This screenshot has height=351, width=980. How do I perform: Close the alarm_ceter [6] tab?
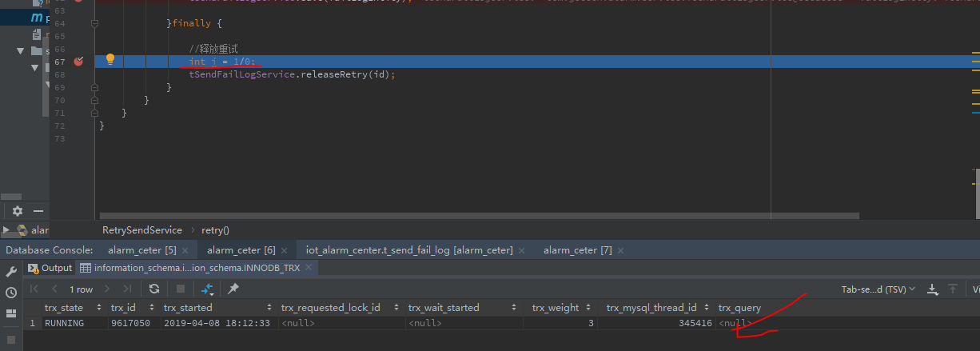pyautogui.click(x=285, y=250)
